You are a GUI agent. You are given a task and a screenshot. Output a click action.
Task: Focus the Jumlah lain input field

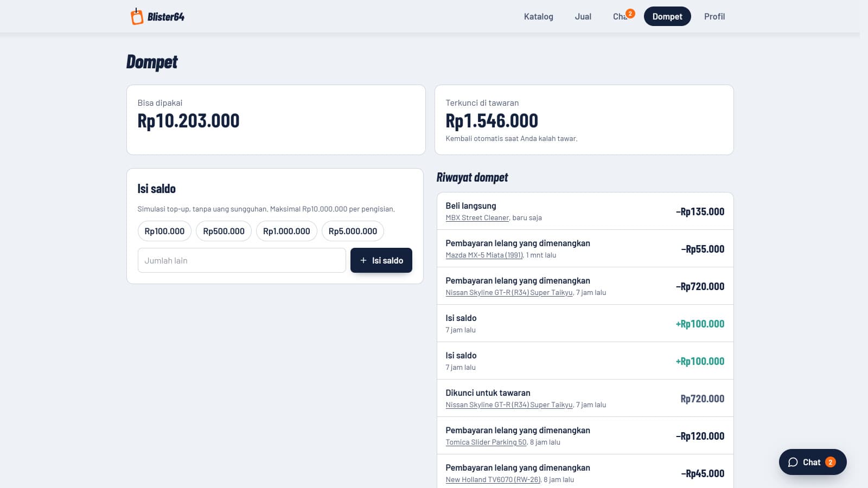pos(241,260)
